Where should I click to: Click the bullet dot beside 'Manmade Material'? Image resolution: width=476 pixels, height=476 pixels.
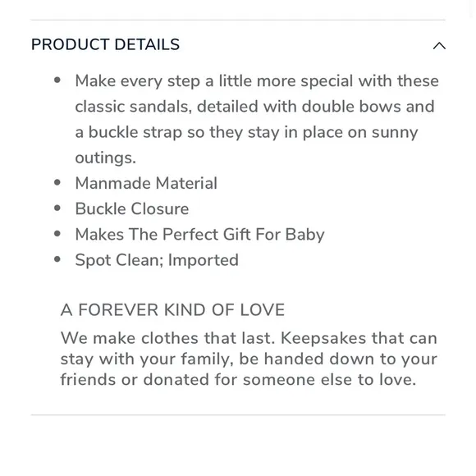pyautogui.click(x=57, y=182)
